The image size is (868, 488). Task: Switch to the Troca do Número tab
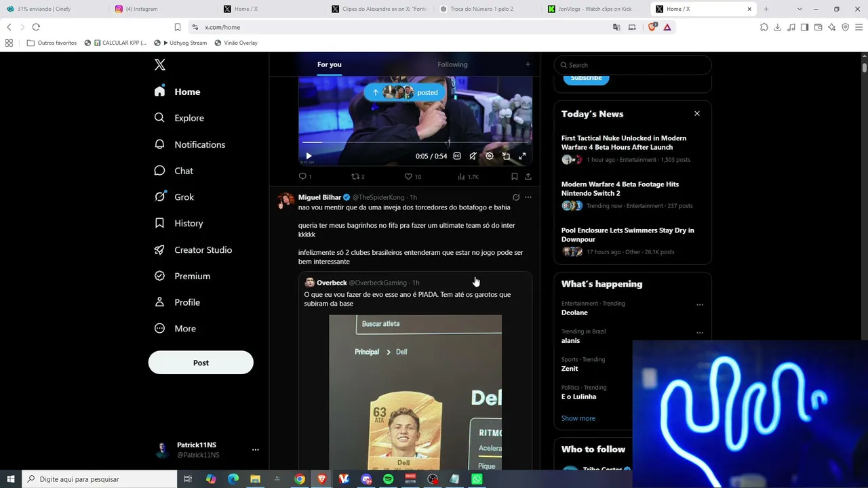487,9
